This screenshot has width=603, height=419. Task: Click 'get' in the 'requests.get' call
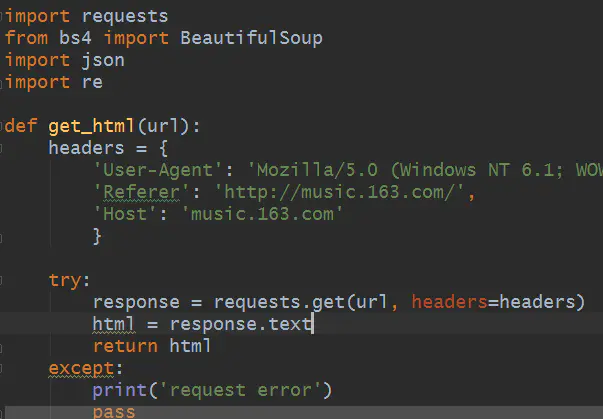pyautogui.click(x=328, y=302)
